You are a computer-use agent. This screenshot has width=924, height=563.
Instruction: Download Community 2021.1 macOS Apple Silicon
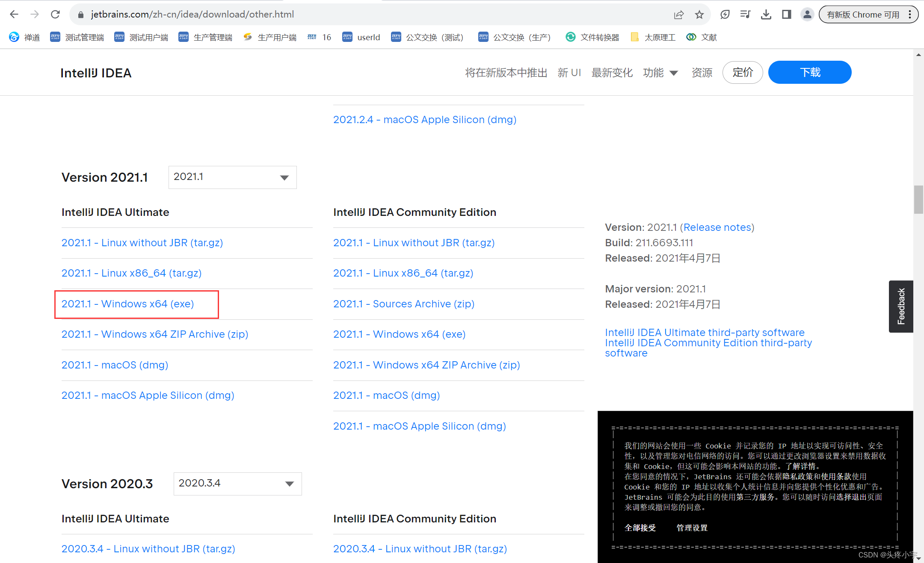point(420,426)
